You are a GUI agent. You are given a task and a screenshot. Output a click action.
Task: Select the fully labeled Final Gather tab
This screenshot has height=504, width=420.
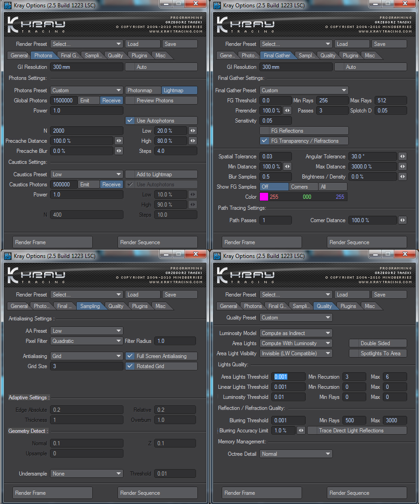click(x=277, y=56)
